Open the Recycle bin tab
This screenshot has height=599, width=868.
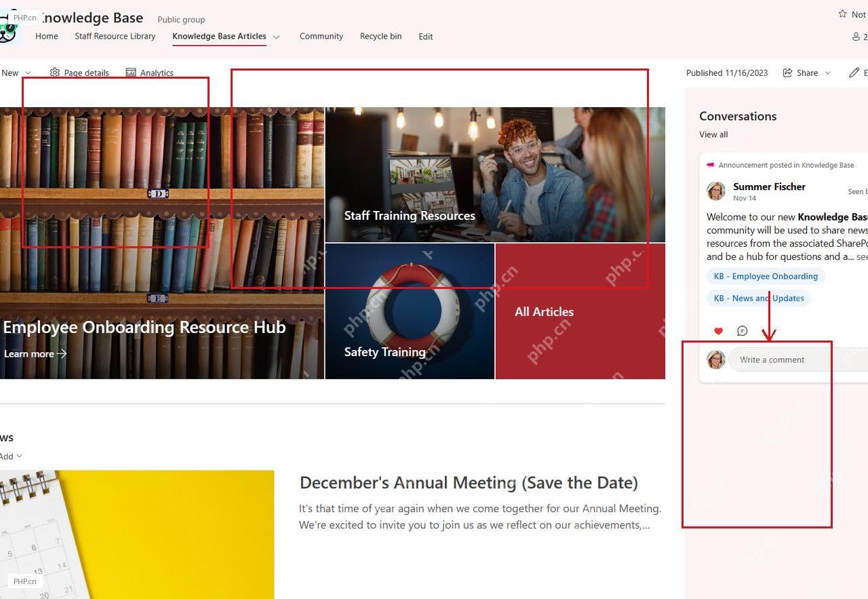(381, 37)
